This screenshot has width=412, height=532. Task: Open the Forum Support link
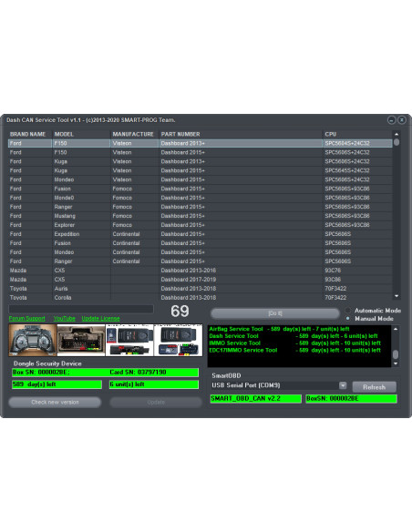(26, 318)
